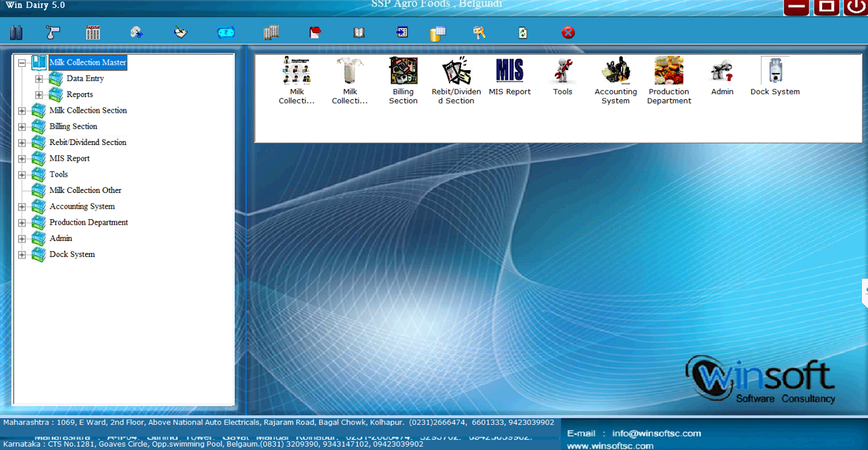The width and height of the screenshot is (868, 450).
Task: Maximize the Win Dairy window
Action: 826,7
